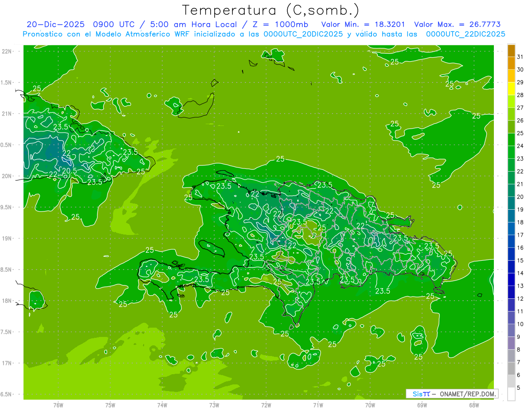Click the "Valor Max. = 26.7773" readout

coord(457,24)
